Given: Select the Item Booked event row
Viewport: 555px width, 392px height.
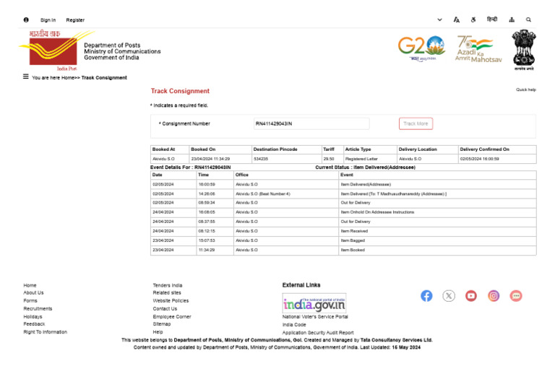Looking at the screenshot, I should tap(343, 250).
